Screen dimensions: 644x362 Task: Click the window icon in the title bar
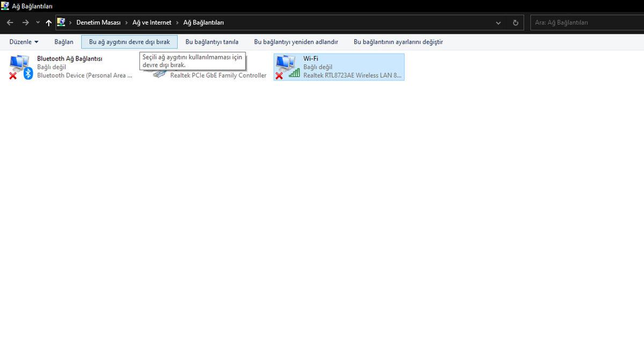click(x=5, y=6)
